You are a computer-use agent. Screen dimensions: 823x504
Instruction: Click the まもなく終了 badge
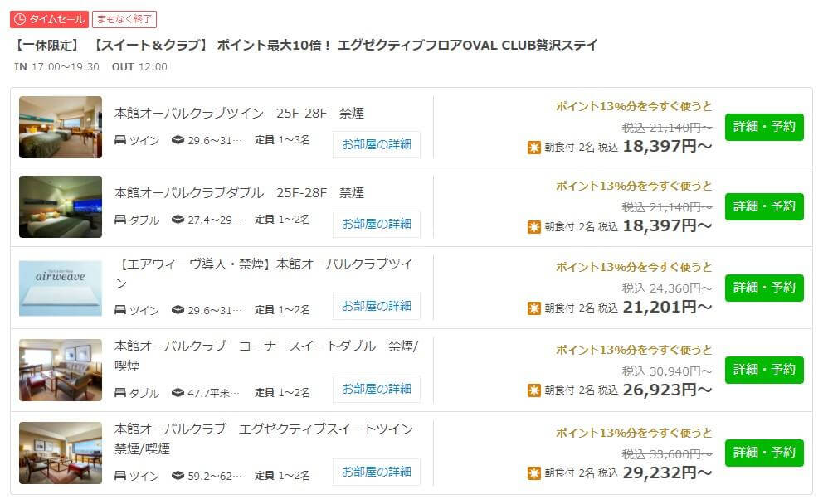pyautogui.click(x=124, y=19)
